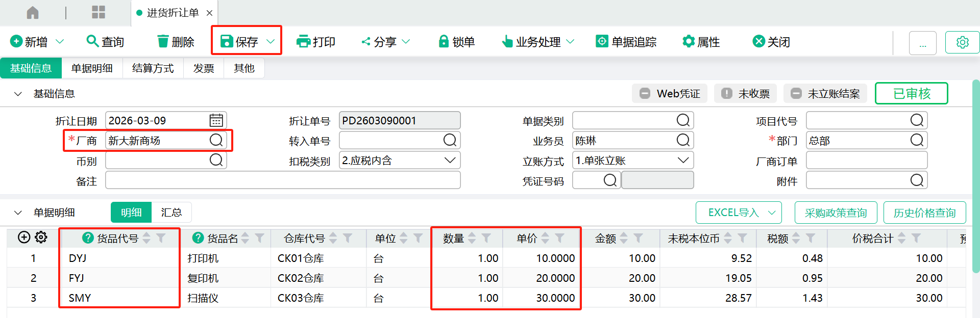Switch to the 发票 tab

tap(203, 68)
